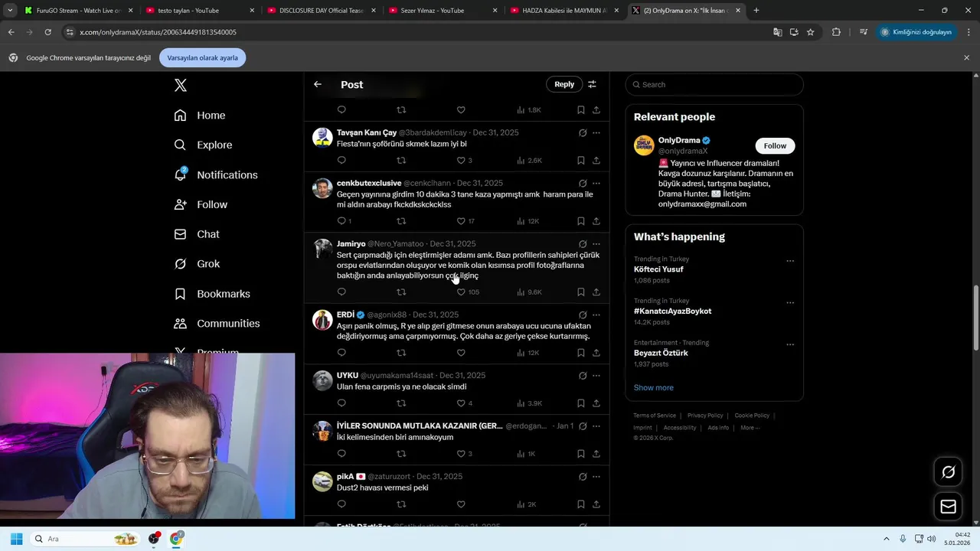Open more menu on UYKU's reply
The image size is (980, 551).
pos(596,376)
